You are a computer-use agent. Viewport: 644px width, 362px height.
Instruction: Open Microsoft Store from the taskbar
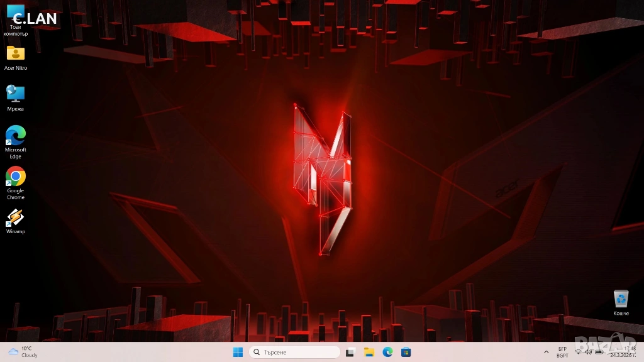pyautogui.click(x=406, y=352)
